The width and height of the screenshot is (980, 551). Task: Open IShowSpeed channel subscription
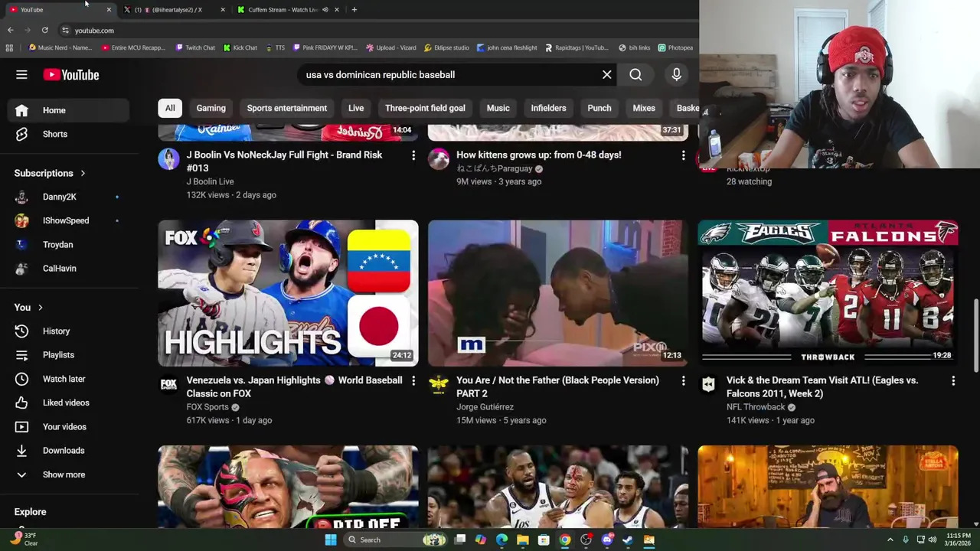(x=69, y=220)
